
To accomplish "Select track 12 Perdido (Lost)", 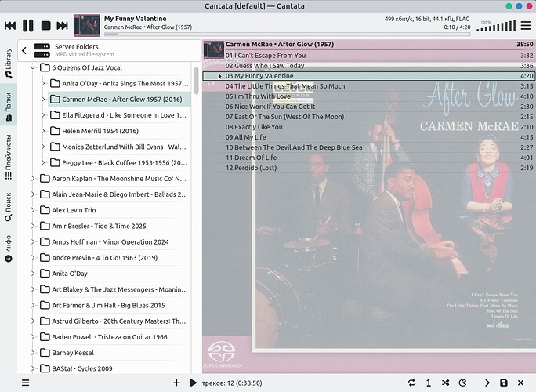I will pyautogui.click(x=368, y=168).
